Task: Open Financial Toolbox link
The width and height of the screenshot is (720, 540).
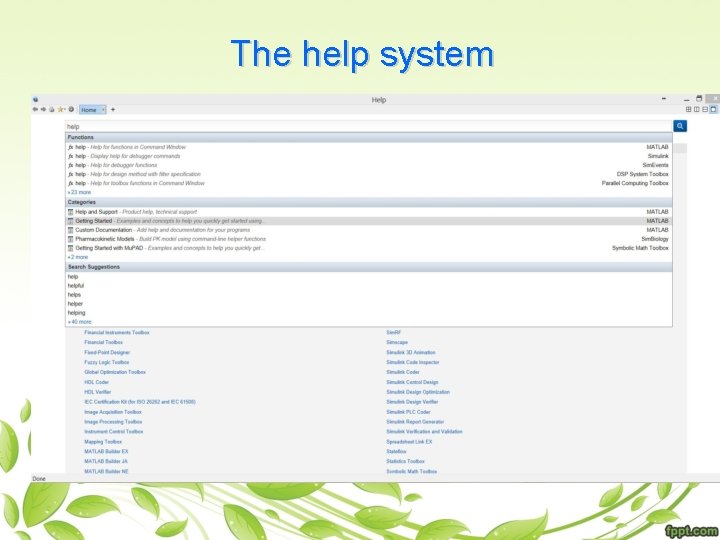Action: pyautogui.click(x=103, y=343)
